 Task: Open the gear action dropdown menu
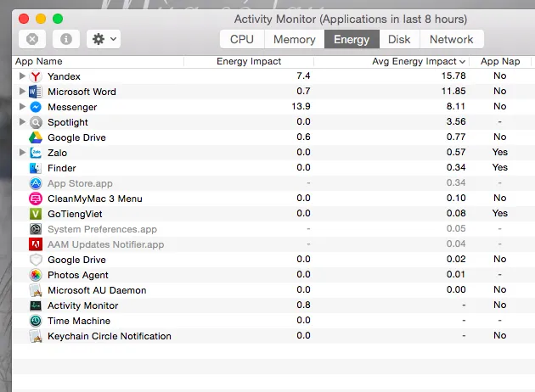pos(103,39)
